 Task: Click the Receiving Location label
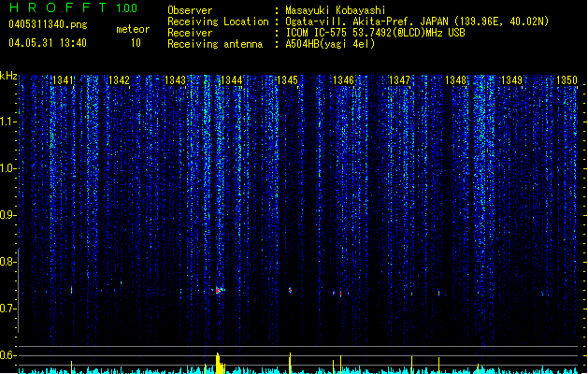[x=218, y=22]
